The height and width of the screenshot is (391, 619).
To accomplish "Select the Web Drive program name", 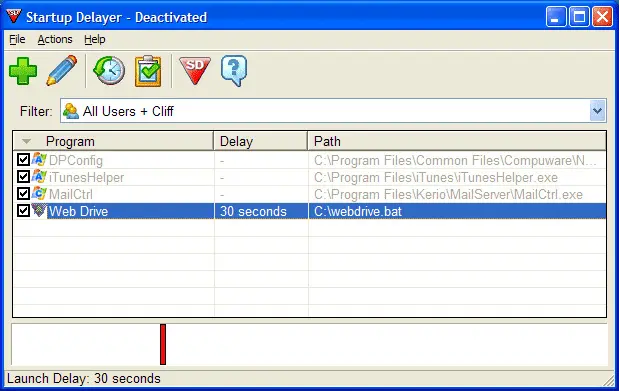I will pos(78,211).
